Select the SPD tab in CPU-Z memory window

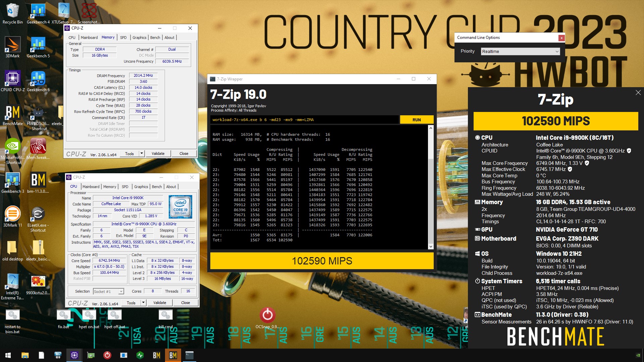point(123,38)
